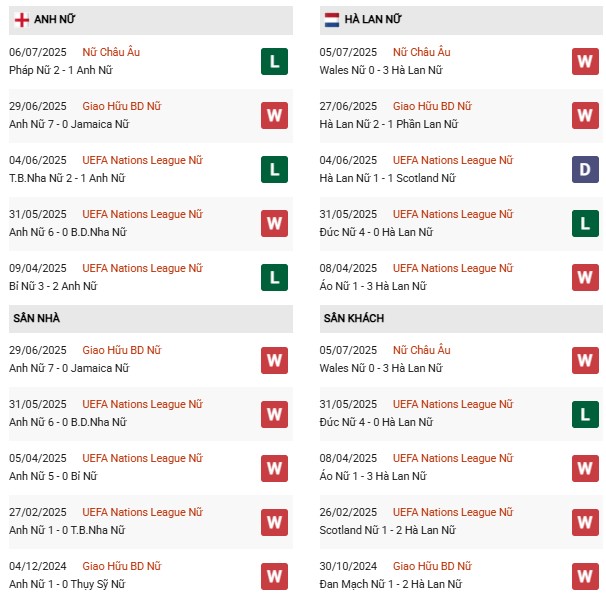Click the D badge for Hà Lan Nữ 1-1 Scotland Nữ
Viewport: 606px width, 601px height.
[x=585, y=170]
